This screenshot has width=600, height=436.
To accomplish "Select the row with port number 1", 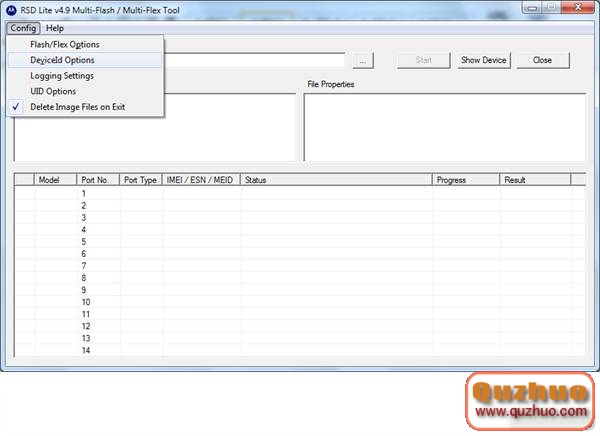I will (x=300, y=194).
